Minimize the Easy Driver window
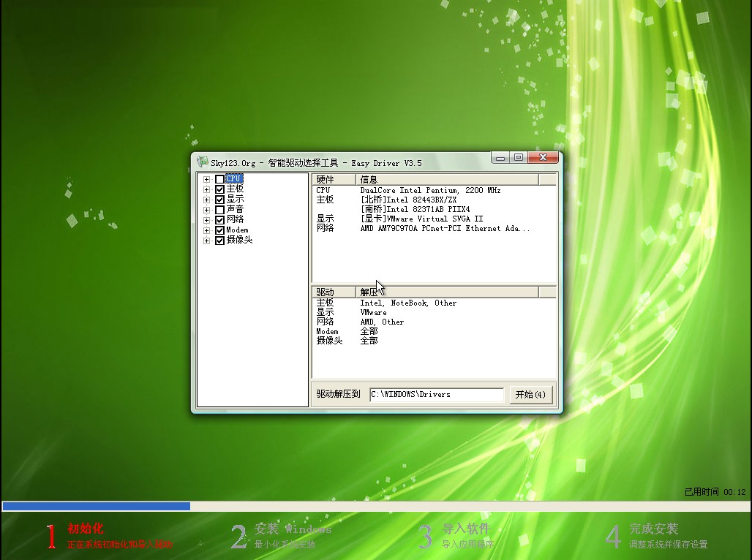The width and height of the screenshot is (752, 560). [500, 157]
